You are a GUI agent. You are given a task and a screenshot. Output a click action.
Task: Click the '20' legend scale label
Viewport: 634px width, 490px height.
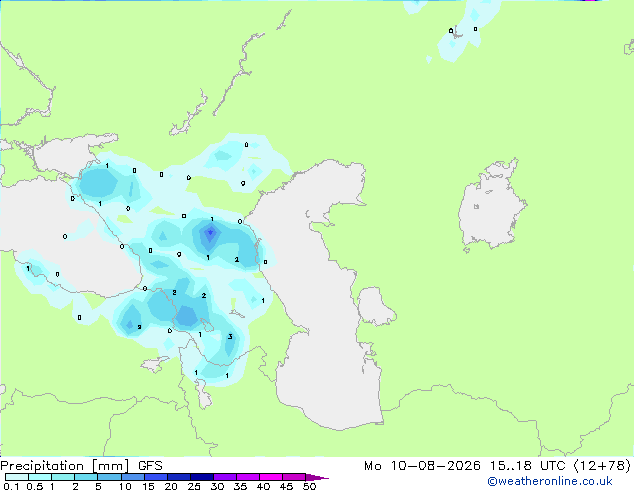click(x=171, y=486)
